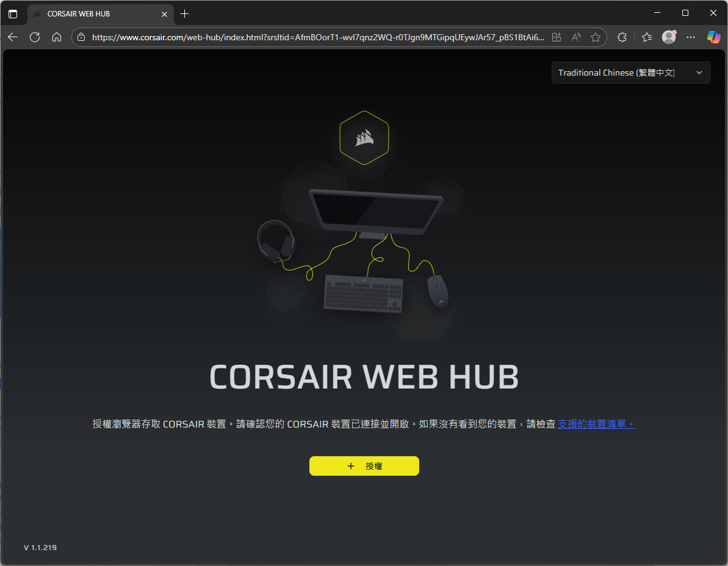This screenshot has height=566, width=728.
Task: Open a new browser tab
Action: [184, 14]
